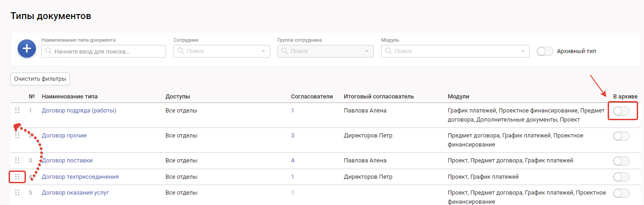Click approvers count 4 for Договор поставки
Viewport: 644px width, 205px height.
pyautogui.click(x=292, y=160)
